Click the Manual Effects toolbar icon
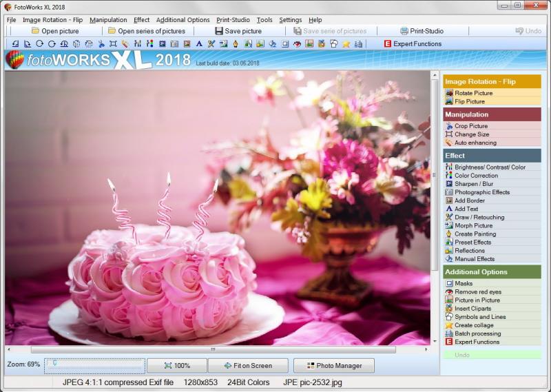Image resolution: width=551 pixels, height=392 pixels. 273,43
